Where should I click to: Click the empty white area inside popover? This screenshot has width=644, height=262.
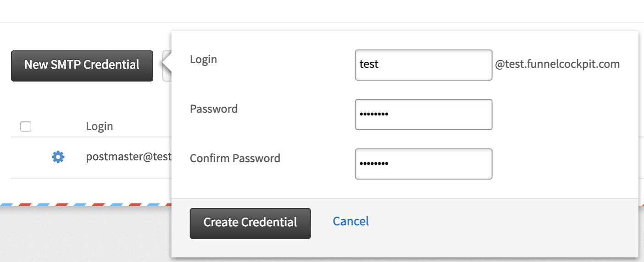564,137
